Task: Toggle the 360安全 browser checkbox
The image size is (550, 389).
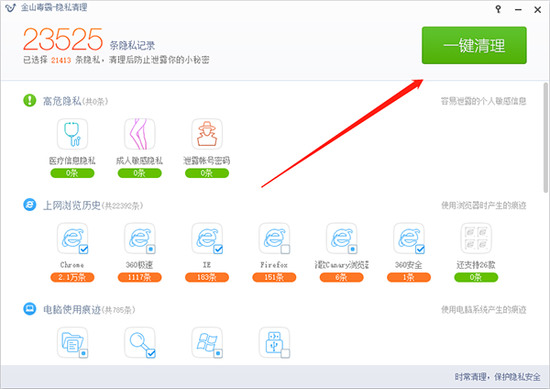Action: tap(420, 249)
